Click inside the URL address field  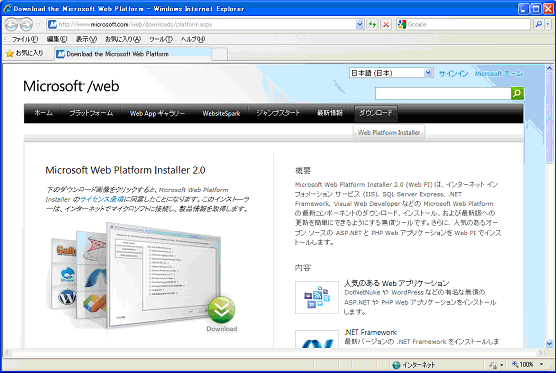[206, 24]
